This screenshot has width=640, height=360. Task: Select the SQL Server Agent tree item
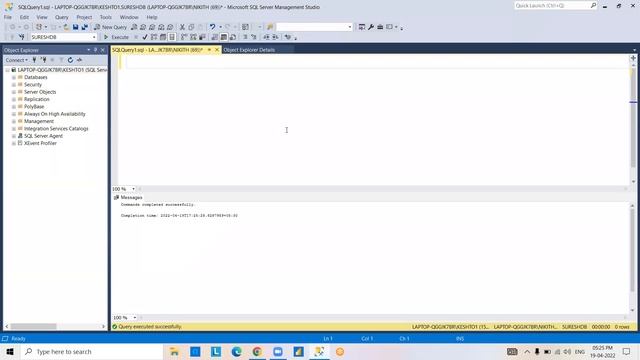coord(43,136)
